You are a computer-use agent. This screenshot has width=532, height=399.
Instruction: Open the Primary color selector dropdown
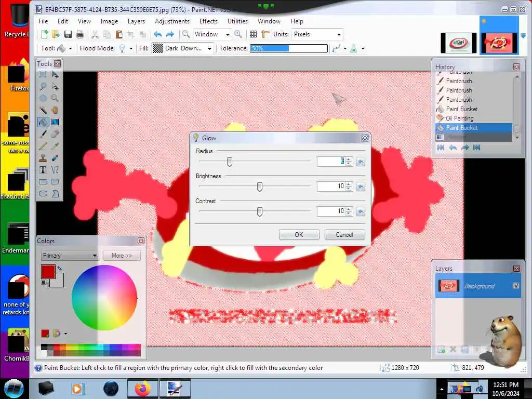click(x=70, y=256)
